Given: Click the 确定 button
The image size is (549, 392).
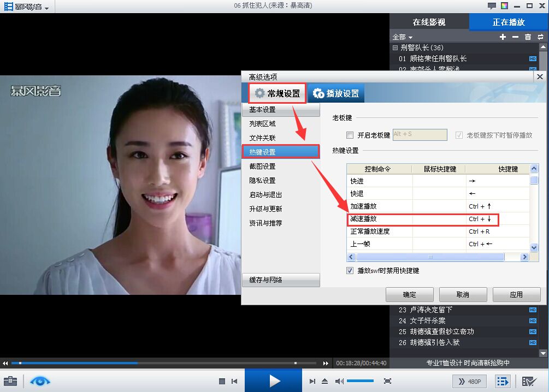Looking at the screenshot, I should (x=410, y=295).
